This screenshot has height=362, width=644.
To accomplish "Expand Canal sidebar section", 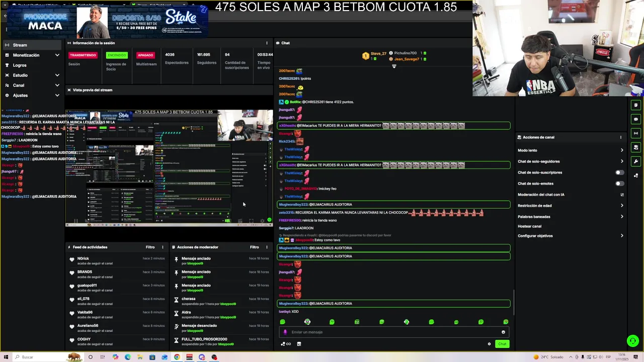I will point(57,85).
